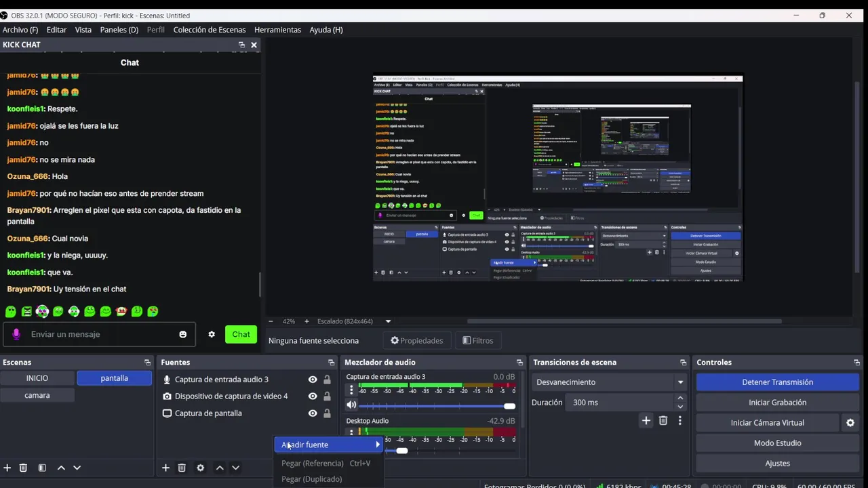Undock the Escenas panel
The height and width of the screenshot is (488, 868).
[x=147, y=363]
